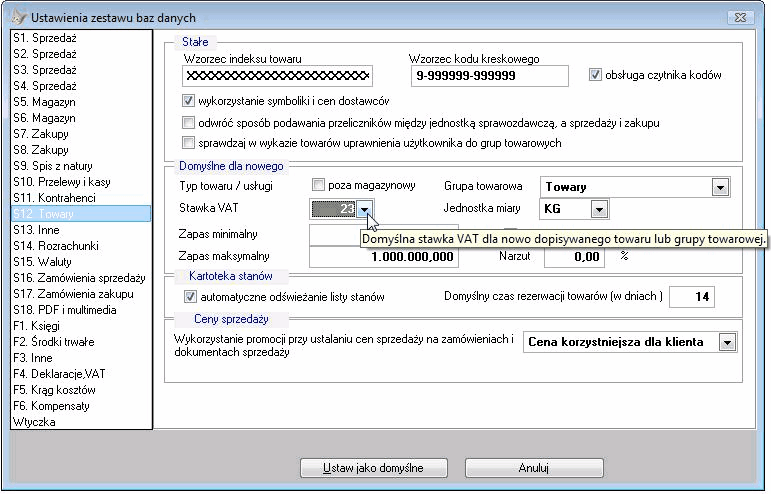Expand the 'Cena korzystniejsza dla klienta' dropdown

pos(727,342)
